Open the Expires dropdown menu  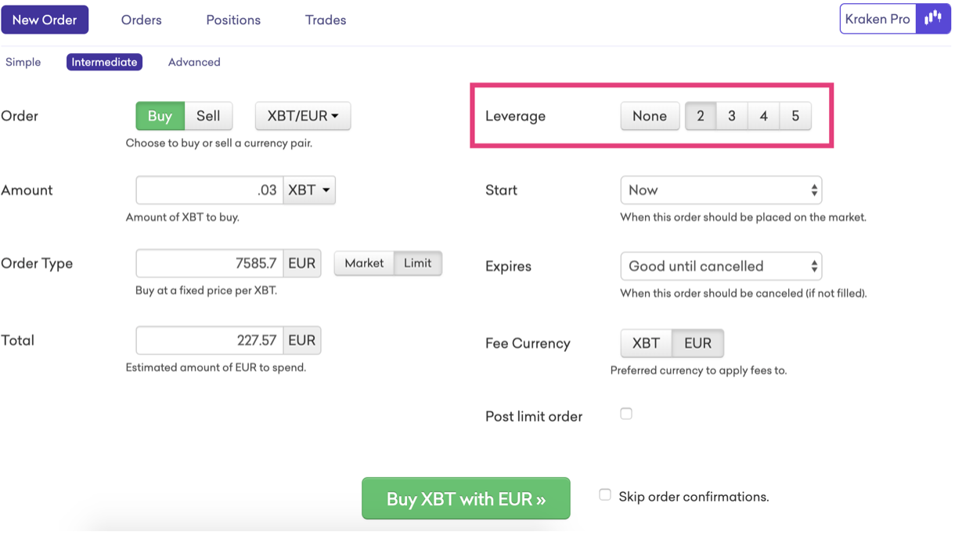coord(721,266)
